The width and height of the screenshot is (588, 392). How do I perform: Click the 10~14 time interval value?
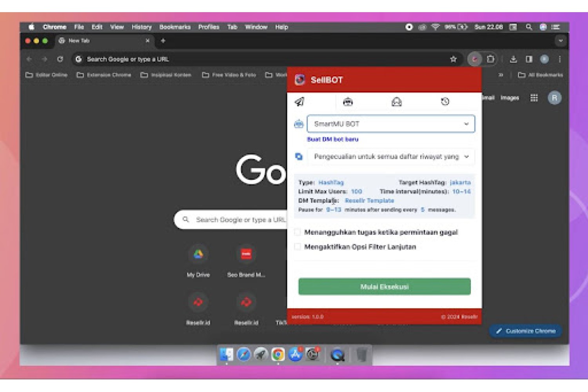[x=461, y=191]
